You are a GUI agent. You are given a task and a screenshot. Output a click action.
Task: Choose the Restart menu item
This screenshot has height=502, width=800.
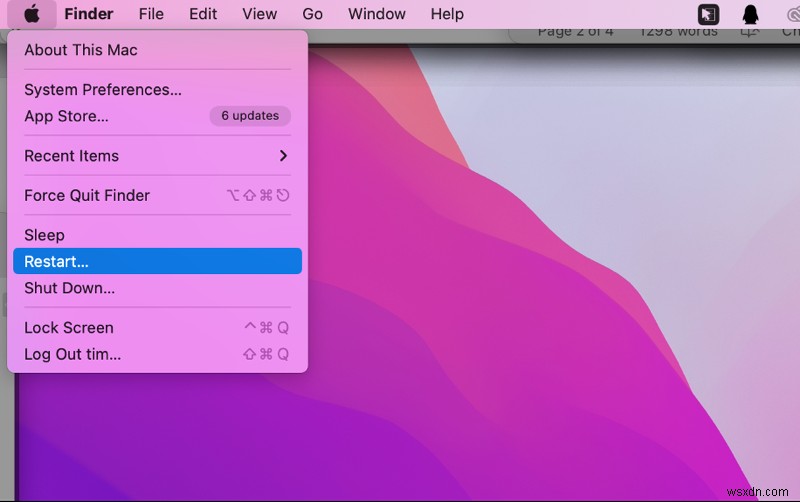pyautogui.click(x=157, y=261)
